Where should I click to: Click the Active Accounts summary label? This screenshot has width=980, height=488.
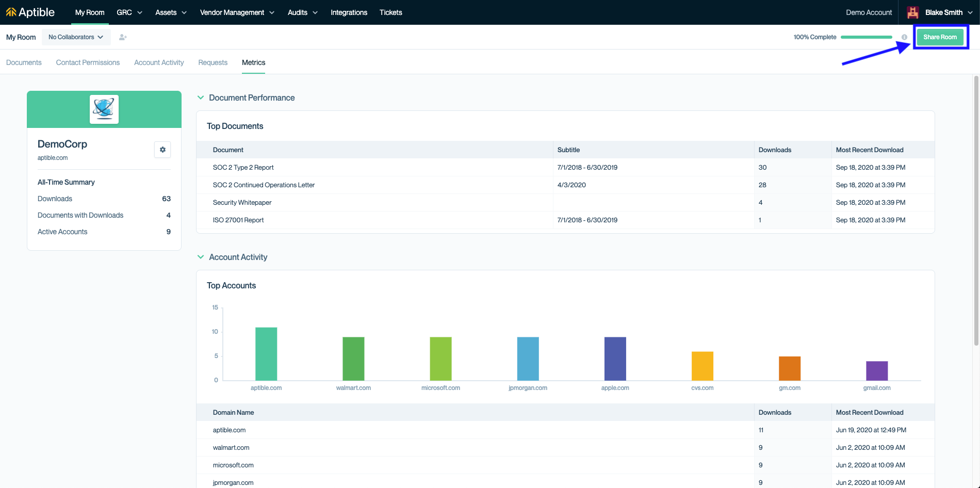click(x=62, y=232)
